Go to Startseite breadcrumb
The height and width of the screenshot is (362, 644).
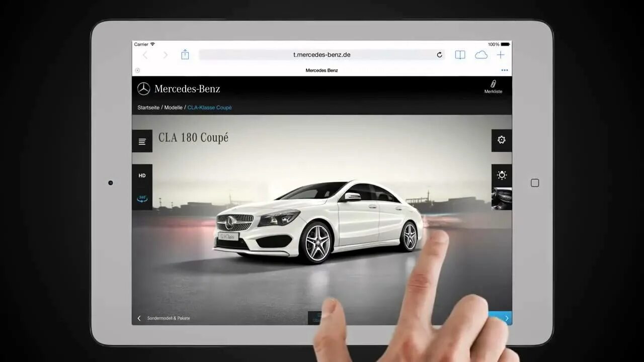pos(148,108)
